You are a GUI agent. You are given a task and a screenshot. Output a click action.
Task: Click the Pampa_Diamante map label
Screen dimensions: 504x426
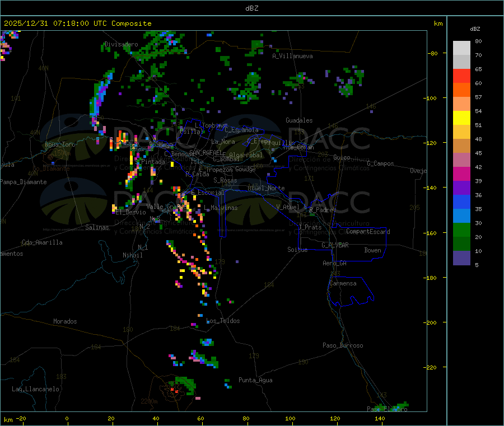(24, 182)
